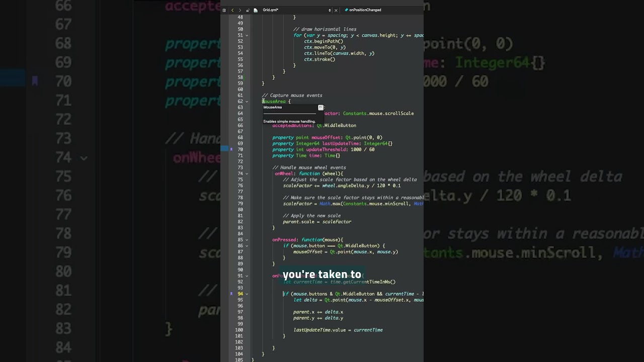Click 'parent.x += delta.x' on line 97

(x=318, y=312)
